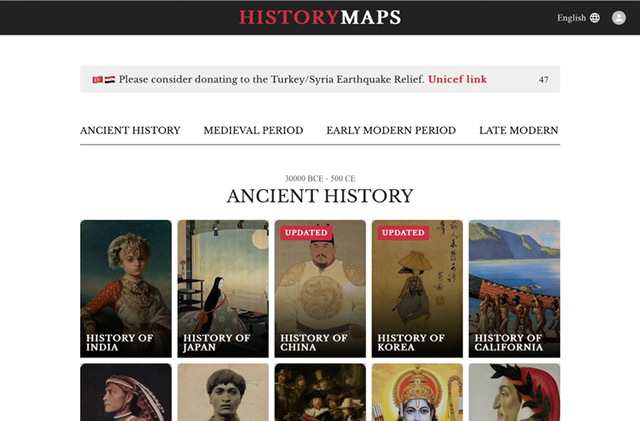The width and height of the screenshot is (640, 421).
Task: Click the 30000 BCE - 500 CE date range
Action: click(x=320, y=178)
